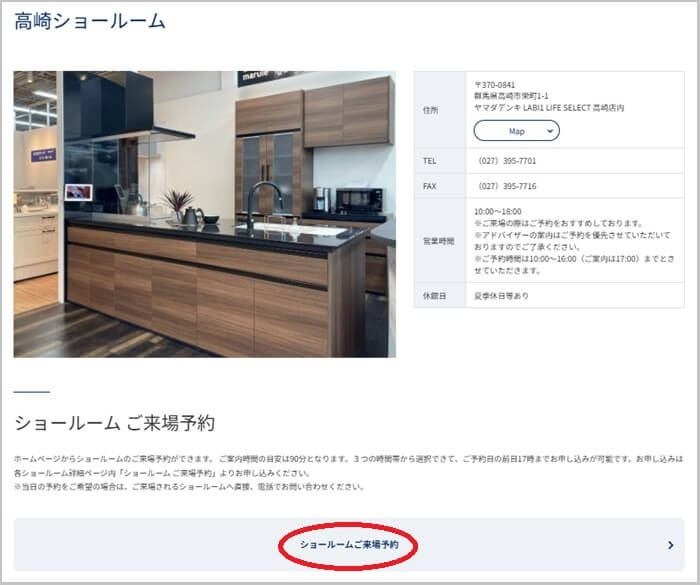Click the 休館日 row label
Screen dimensions: 700x585
pos(431,296)
